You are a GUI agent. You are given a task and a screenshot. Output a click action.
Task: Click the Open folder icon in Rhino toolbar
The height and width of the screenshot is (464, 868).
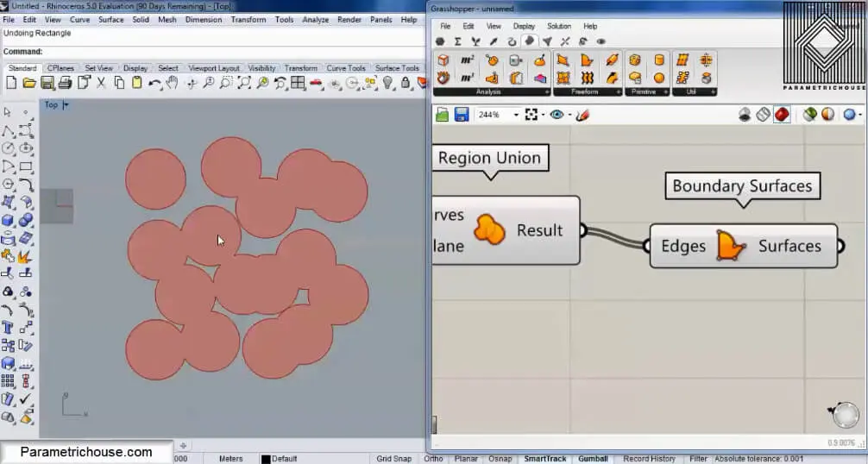pyautogui.click(x=29, y=83)
